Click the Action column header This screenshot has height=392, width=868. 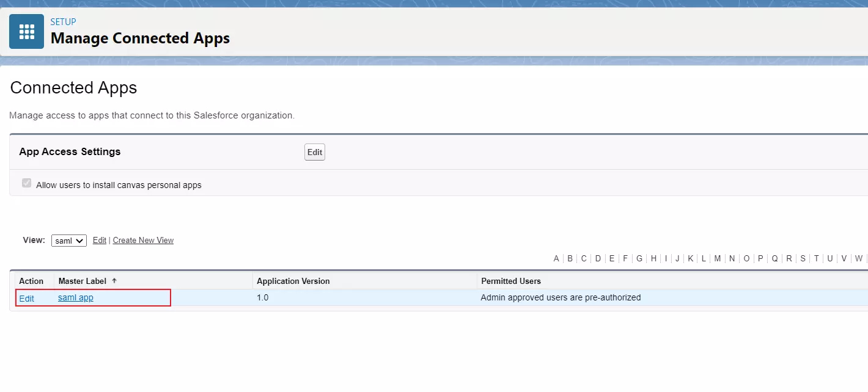[x=31, y=281]
